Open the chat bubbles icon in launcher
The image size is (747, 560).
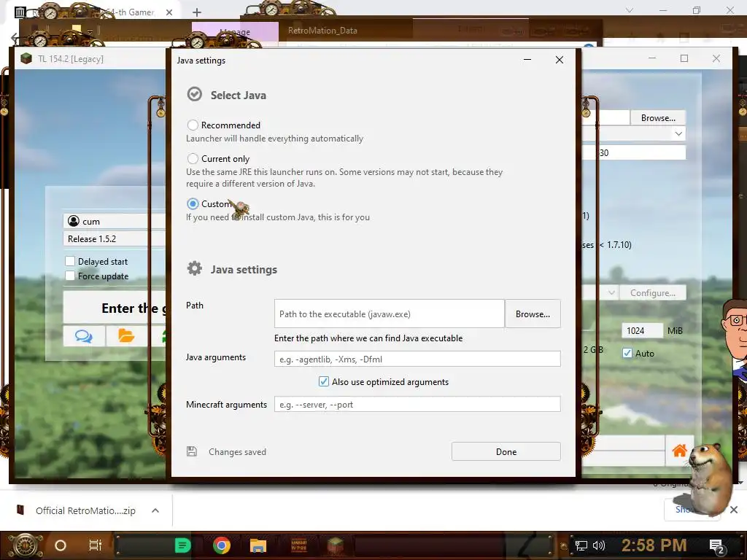coord(84,336)
